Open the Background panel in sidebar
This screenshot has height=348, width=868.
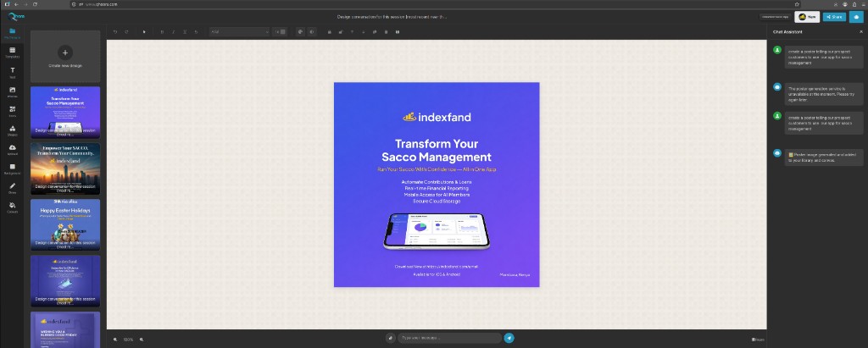coord(12,168)
